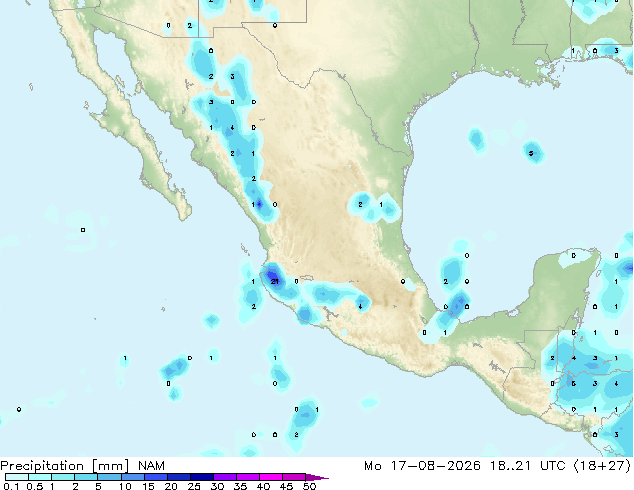Click the legend tick label '40'

tap(263, 486)
